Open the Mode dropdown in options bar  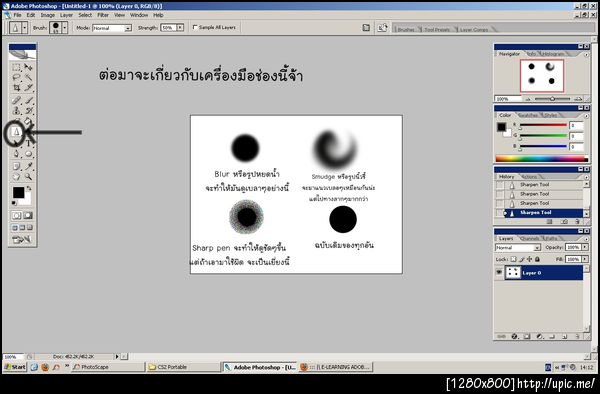click(128, 28)
